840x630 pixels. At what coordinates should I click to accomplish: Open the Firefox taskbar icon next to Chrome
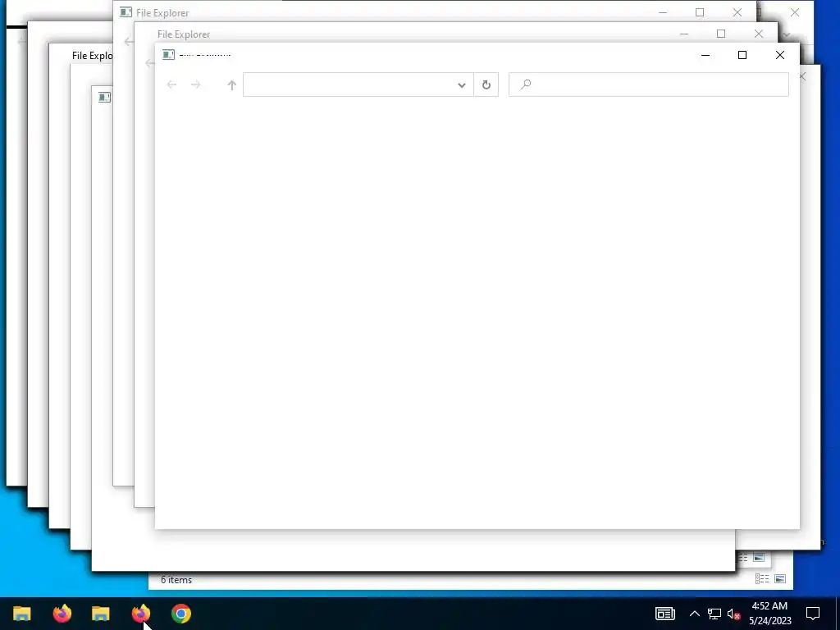click(x=141, y=614)
